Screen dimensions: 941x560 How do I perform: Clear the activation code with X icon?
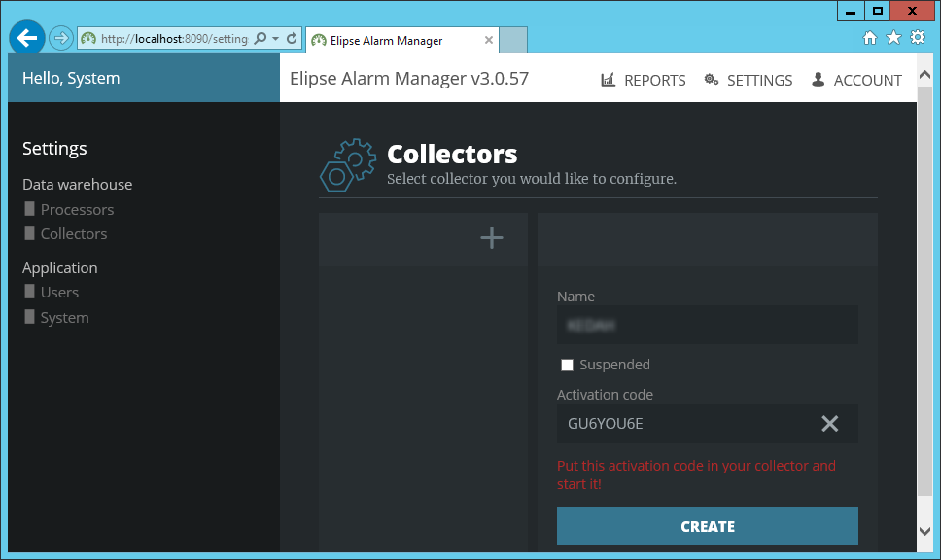[829, 424]
